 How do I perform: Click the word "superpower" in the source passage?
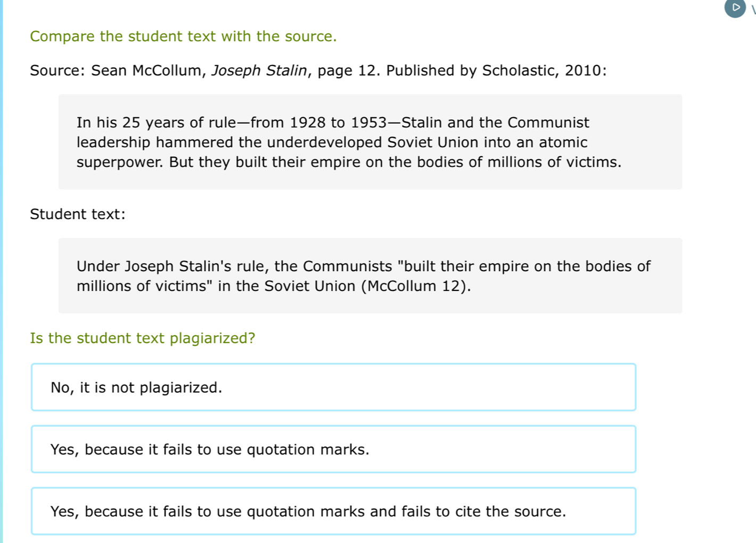pyautogui.click(x=119, y=162)
